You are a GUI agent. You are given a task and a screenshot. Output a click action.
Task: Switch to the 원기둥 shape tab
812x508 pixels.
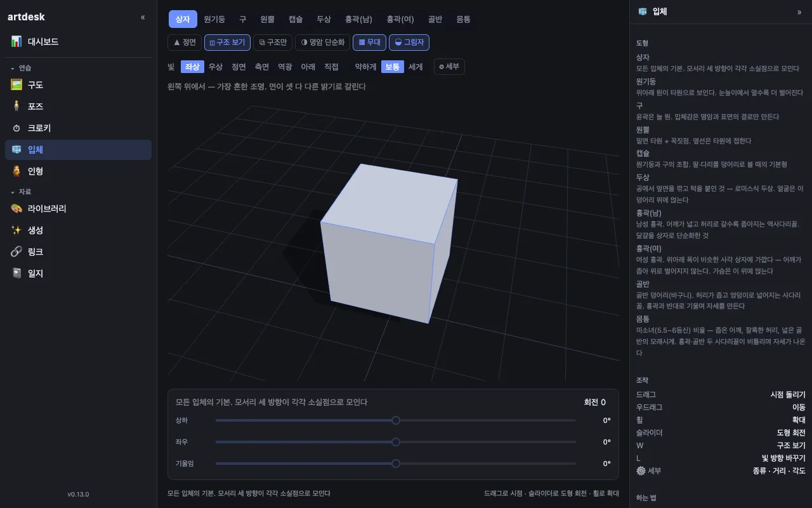click(214, 20)
